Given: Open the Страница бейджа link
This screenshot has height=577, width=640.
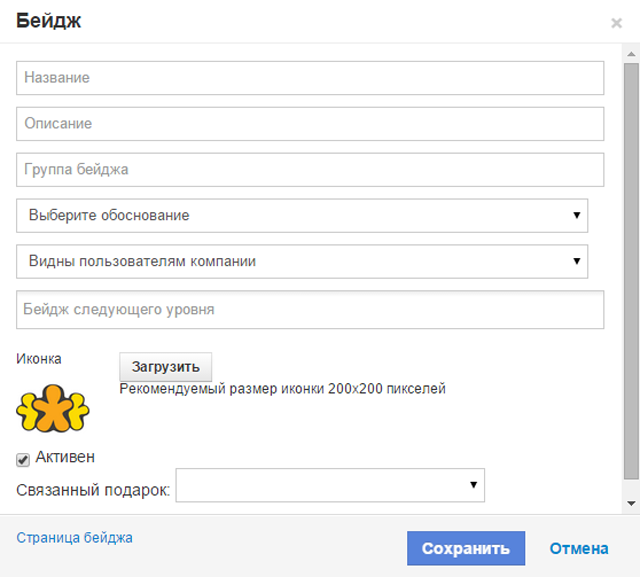Looking at the screenshot, I should tap(74, 538).
